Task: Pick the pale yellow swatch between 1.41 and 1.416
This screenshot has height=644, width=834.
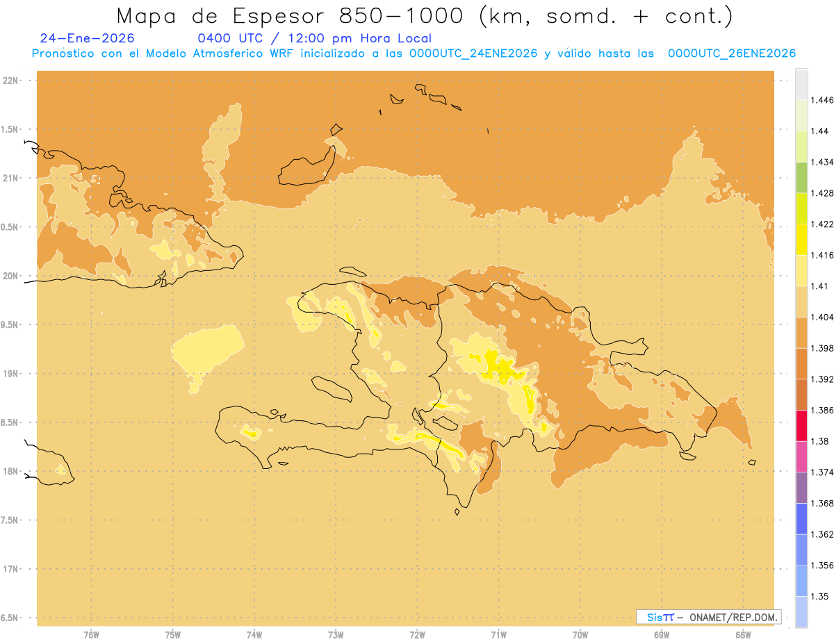Action: click(801, 270)
